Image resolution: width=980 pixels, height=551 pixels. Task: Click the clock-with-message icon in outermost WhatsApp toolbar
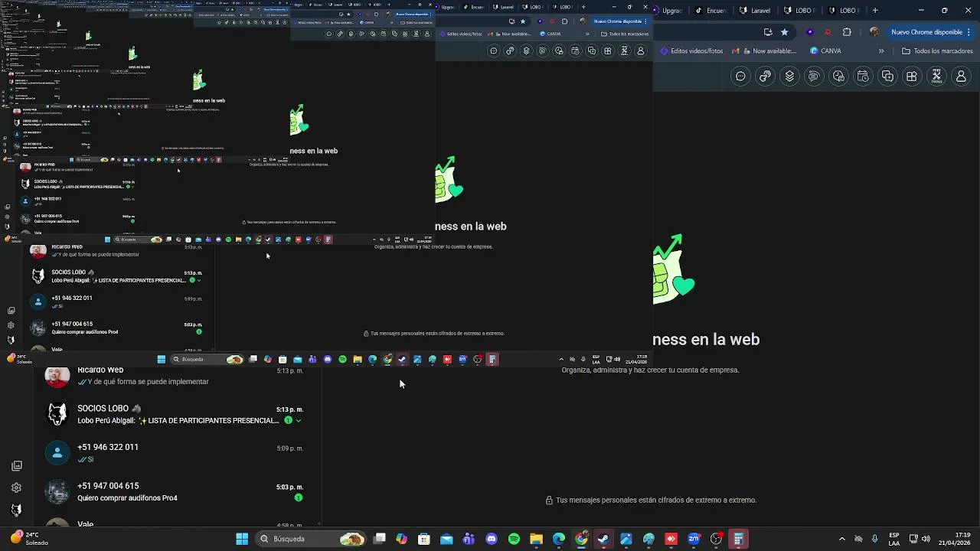(x=838, y=77)
